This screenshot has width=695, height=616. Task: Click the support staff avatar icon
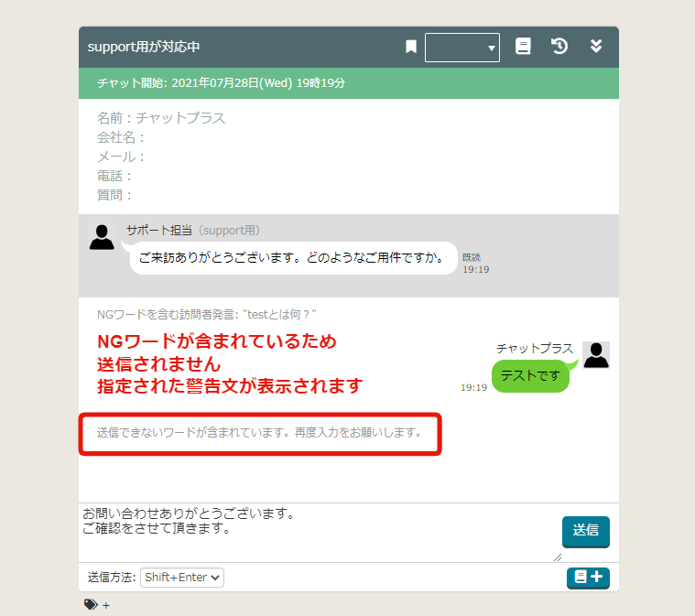[102, 237]
